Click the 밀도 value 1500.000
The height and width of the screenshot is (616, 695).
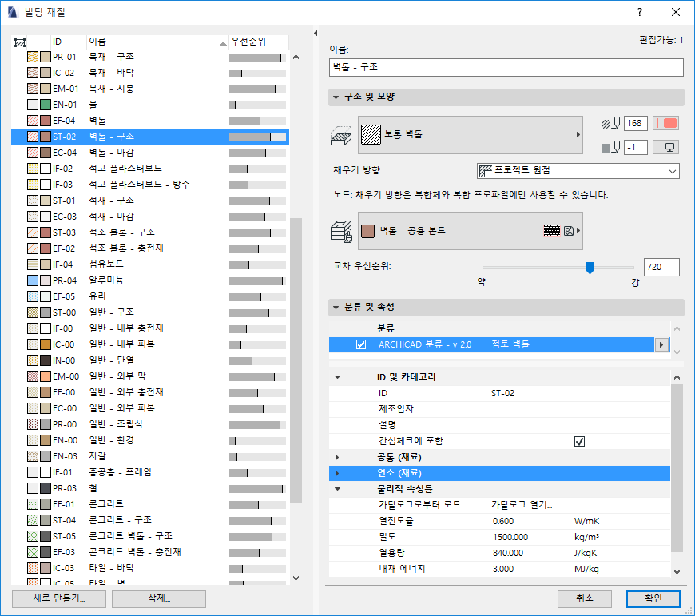510,537
